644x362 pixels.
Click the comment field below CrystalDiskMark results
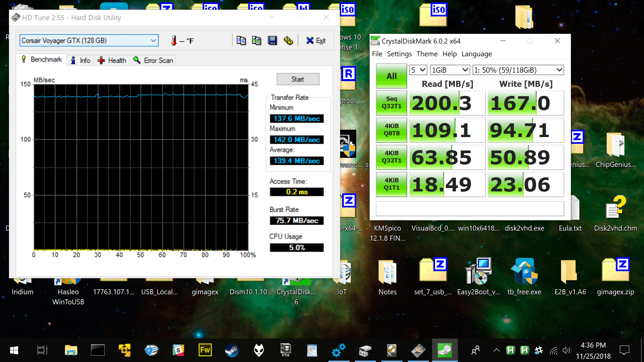[x=470, y=208]
